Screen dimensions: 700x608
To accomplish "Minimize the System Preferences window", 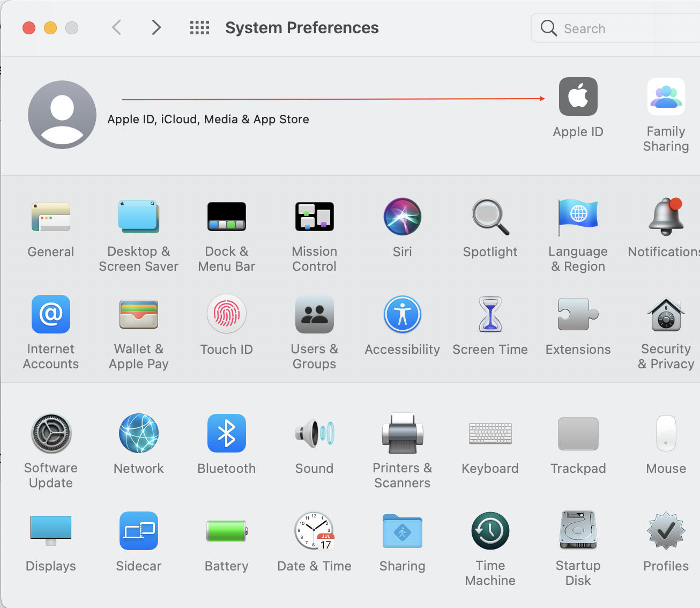I will [50, 28].
